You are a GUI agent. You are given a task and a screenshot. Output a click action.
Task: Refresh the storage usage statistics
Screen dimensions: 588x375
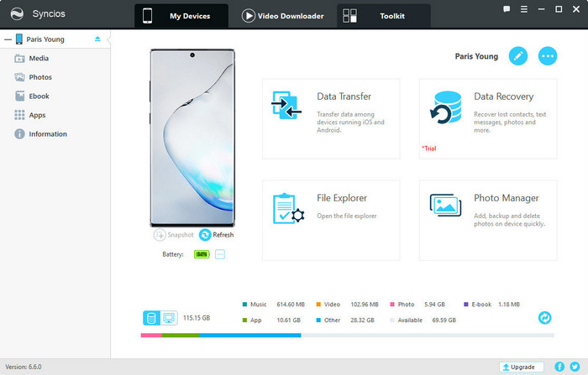tap(544, 318)
